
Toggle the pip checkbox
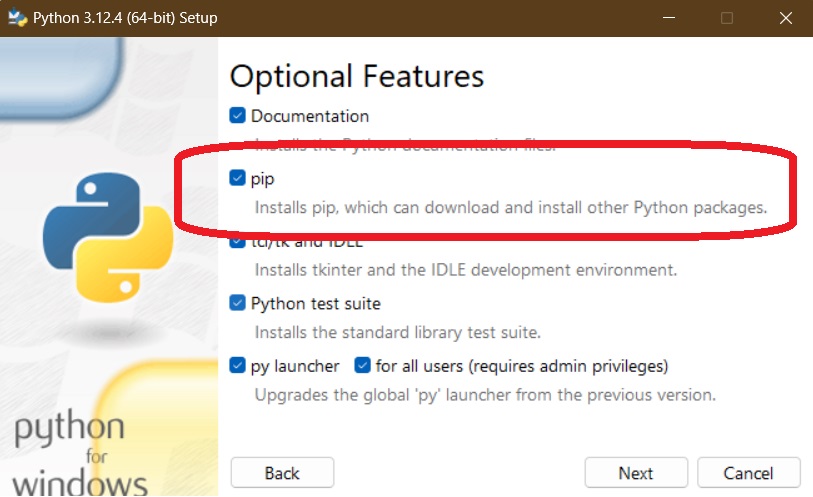(x=238, y=178)
